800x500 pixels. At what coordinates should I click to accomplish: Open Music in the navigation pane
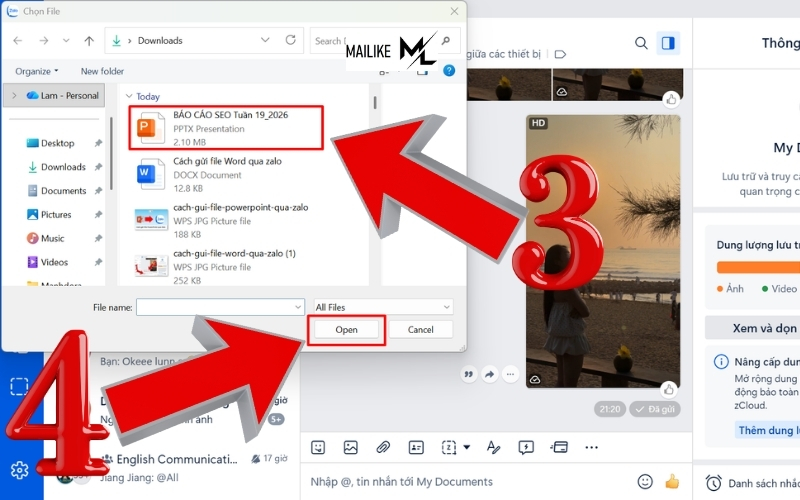coord(45,238)
